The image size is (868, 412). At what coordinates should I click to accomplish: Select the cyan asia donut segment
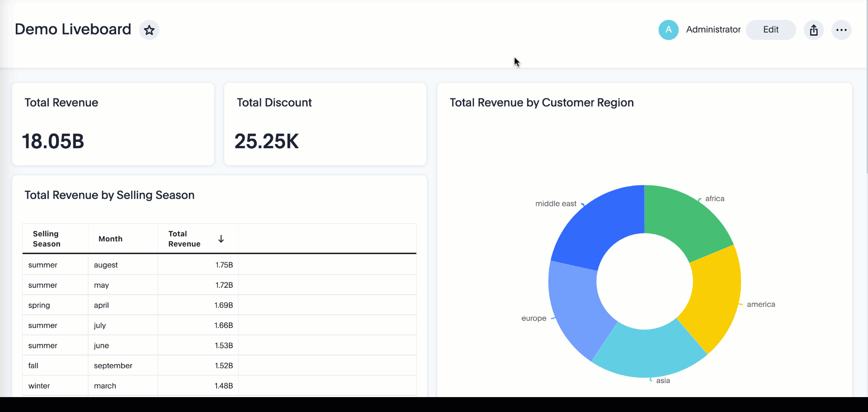pos(649,352)
